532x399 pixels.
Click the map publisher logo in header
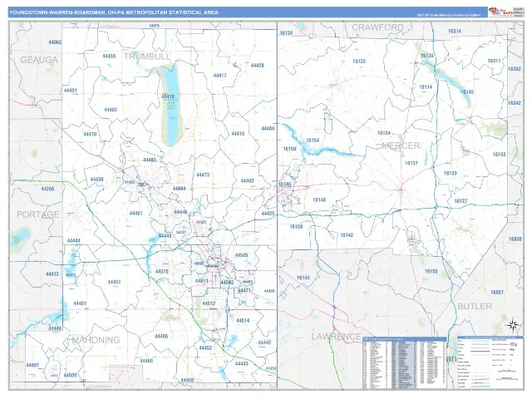(x=500, y=12)
